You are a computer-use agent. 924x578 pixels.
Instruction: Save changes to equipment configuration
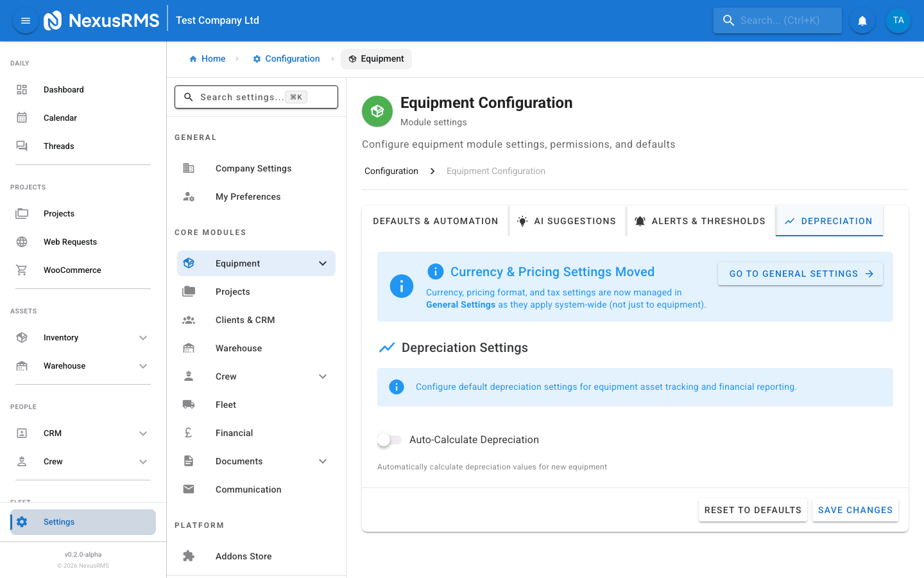point(855,510)
